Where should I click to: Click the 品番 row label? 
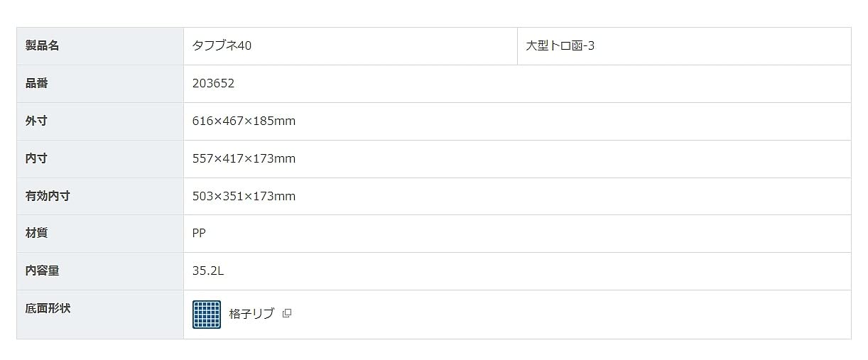click(37, 84)
